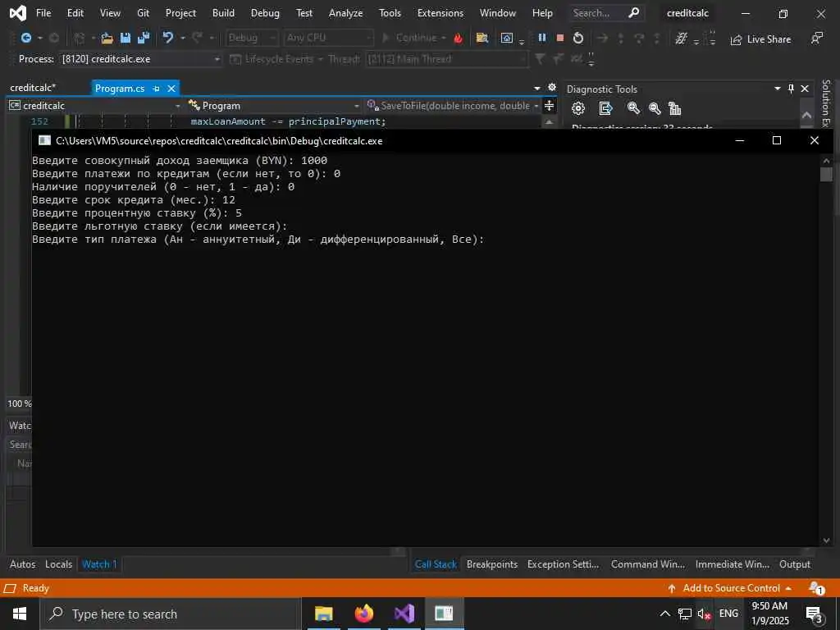Open the Program class dropdown
Image resolution: width=840 pixels, height=630 pixels.
pyautogui.click(x=273, y=106)
